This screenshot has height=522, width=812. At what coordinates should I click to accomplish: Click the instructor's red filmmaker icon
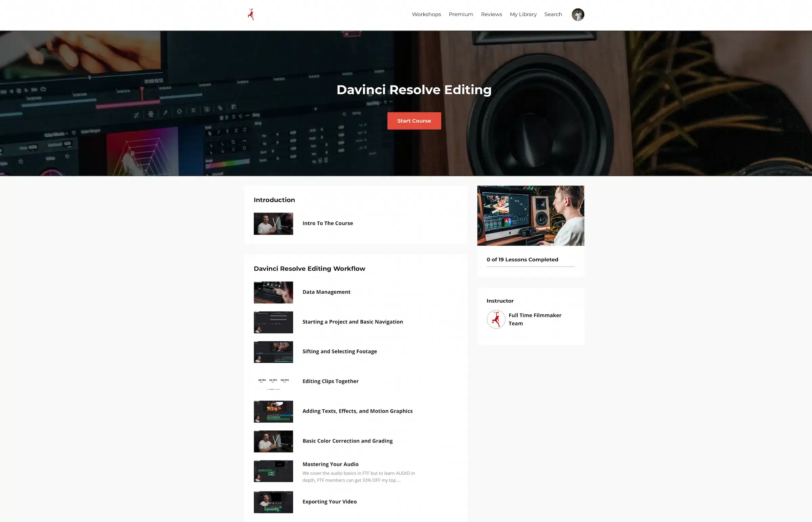(496, 319)
